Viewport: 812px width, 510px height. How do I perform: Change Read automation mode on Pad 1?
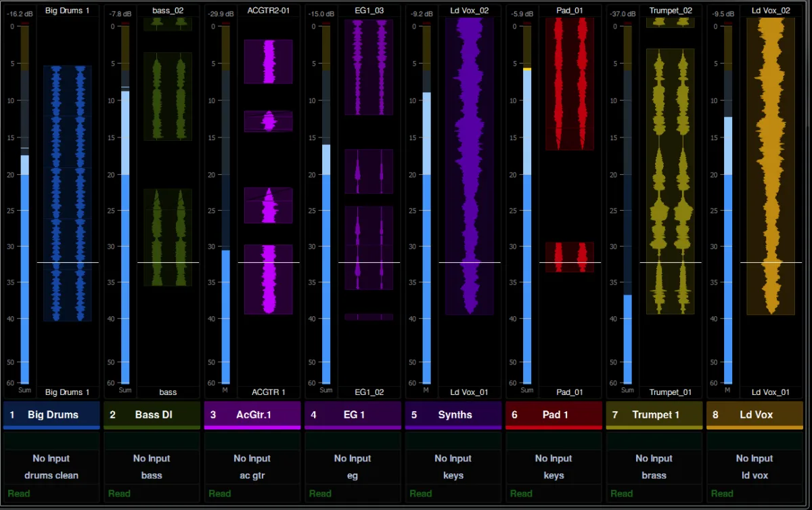(521, 493)
